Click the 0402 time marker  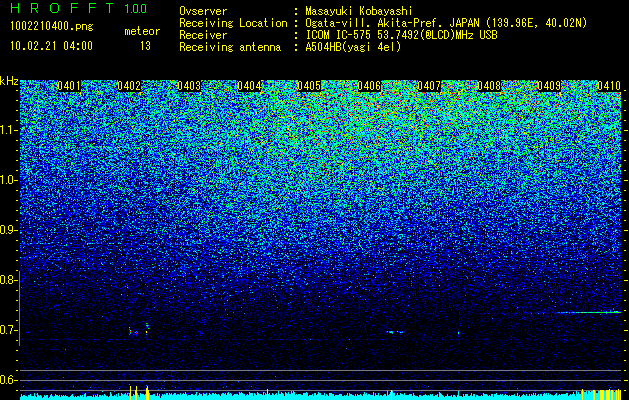click(x=129, y=86)
